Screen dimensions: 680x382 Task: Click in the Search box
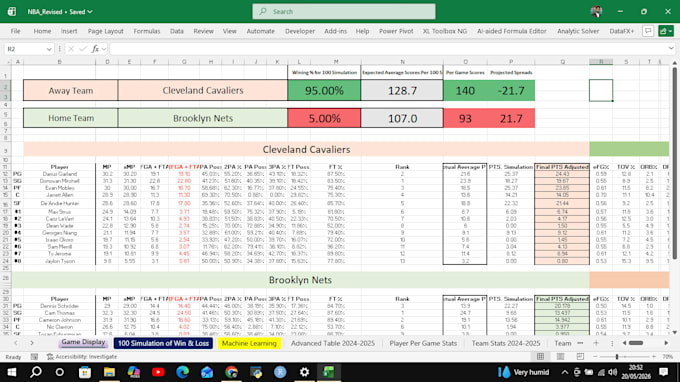pos(344,12)
